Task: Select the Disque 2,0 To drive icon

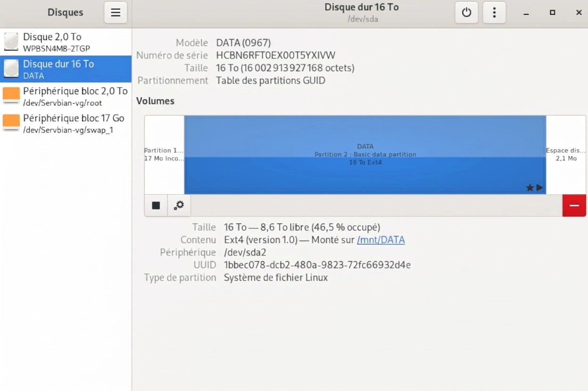Action: point(11,42)
